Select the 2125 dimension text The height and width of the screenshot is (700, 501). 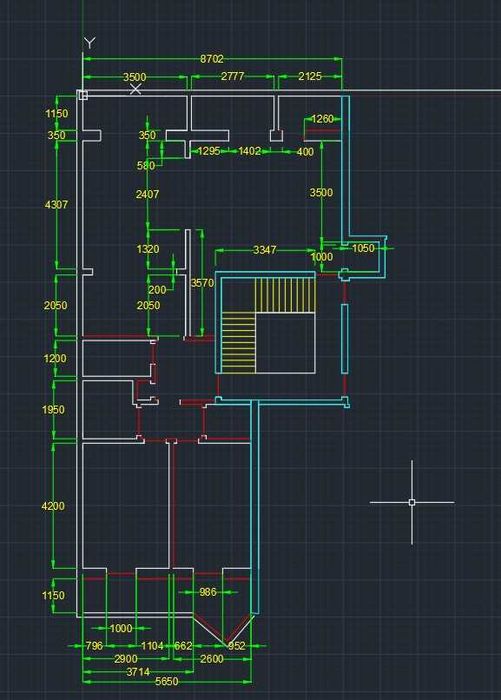(x=310, y=76)
